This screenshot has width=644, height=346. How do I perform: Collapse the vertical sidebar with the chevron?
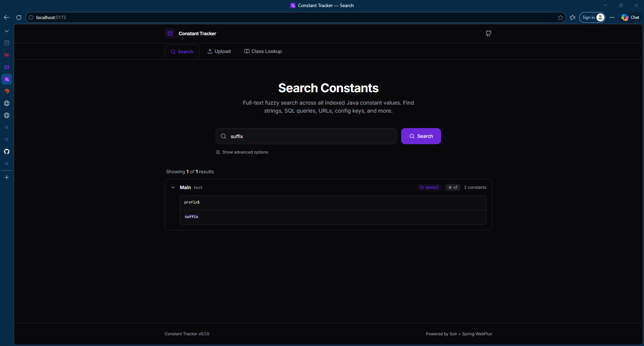(7, 31)
